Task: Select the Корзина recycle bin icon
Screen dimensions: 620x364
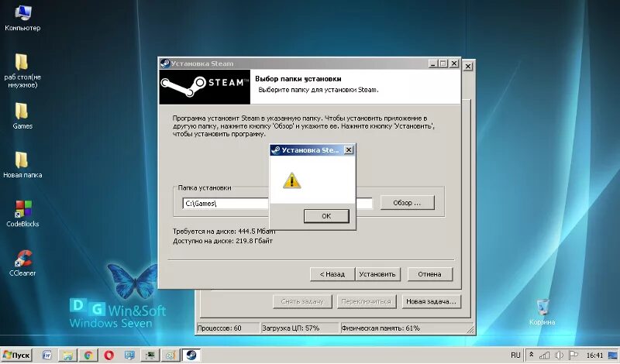Action: coord(542,312)
